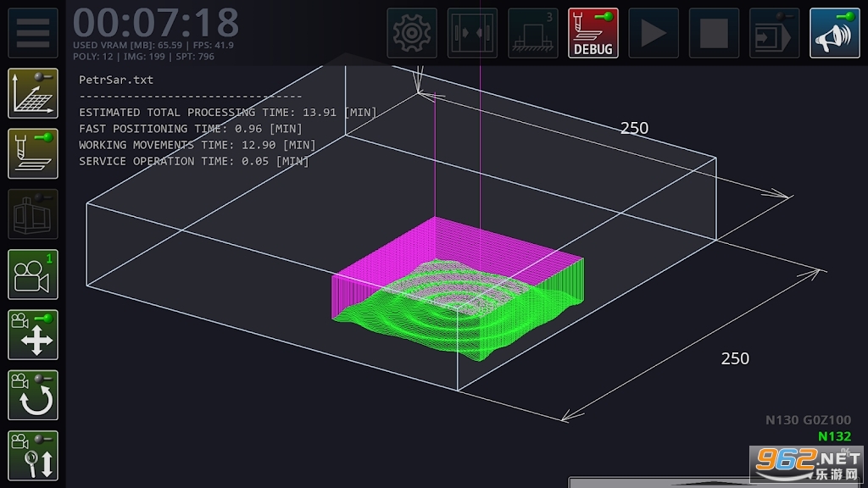Click the SERVICE OPERATION TIME line
Image resolution: width=868 pixels, height=488 pixels.
point(194,161)
